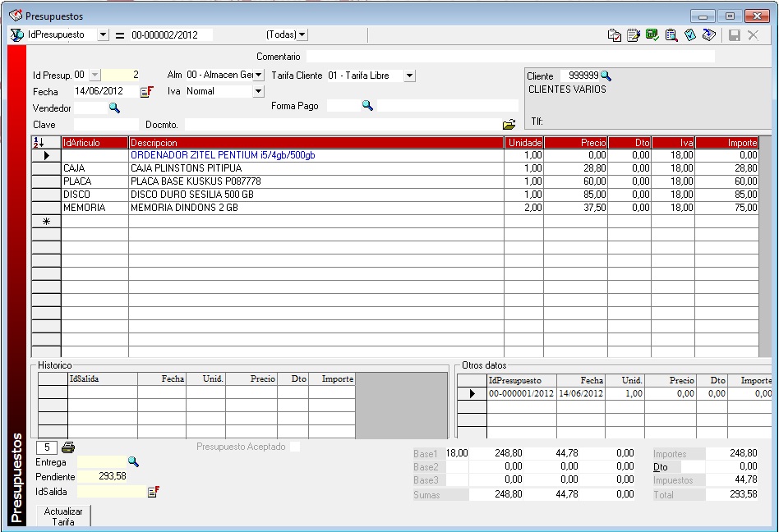Click the clipboard with magnifier toolbar icon
The width and height of the screenshot is (779, 532).
671,35
